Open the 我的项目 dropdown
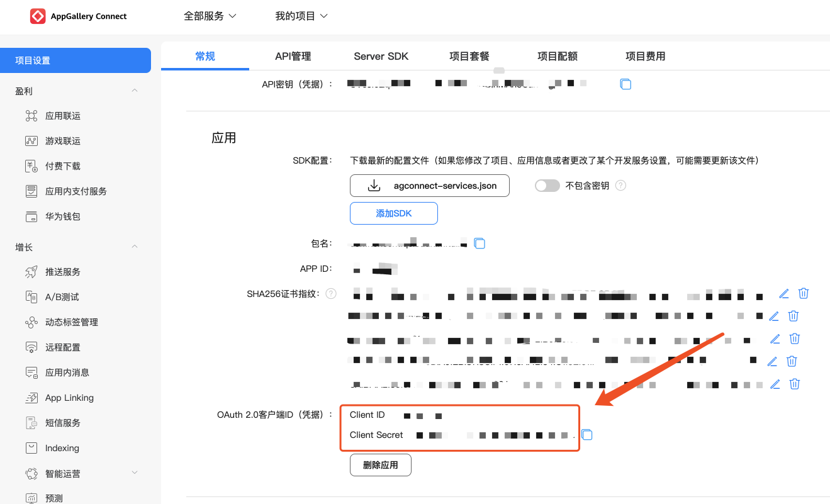This screenshot has height=504, width=830. [301, 16]
